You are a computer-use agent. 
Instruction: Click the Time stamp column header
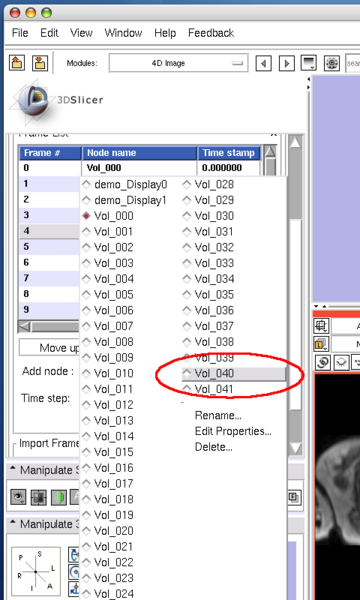229,153
